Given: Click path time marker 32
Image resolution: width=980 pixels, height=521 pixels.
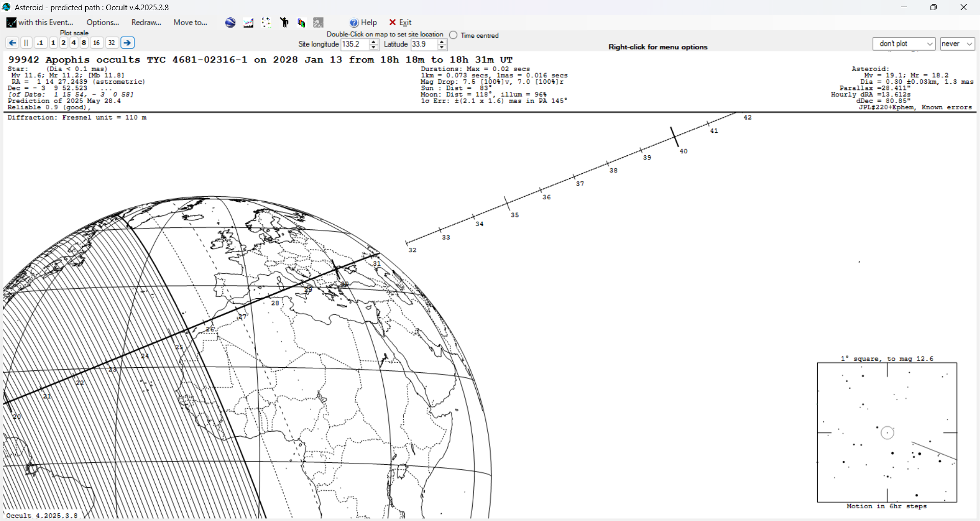Looking at the screenshot, I should click(x=412, y=250).
